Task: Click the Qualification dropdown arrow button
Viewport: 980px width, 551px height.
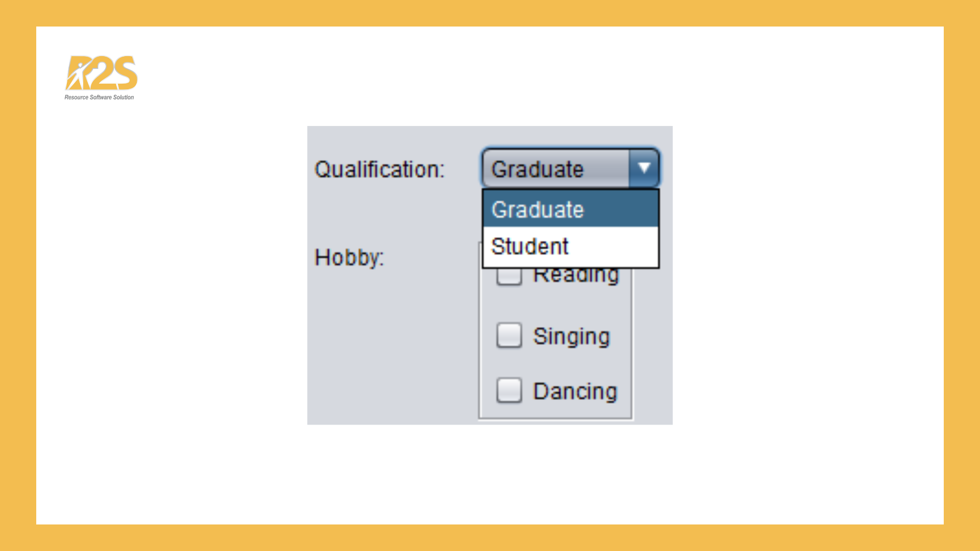Action: coord(644,168)
